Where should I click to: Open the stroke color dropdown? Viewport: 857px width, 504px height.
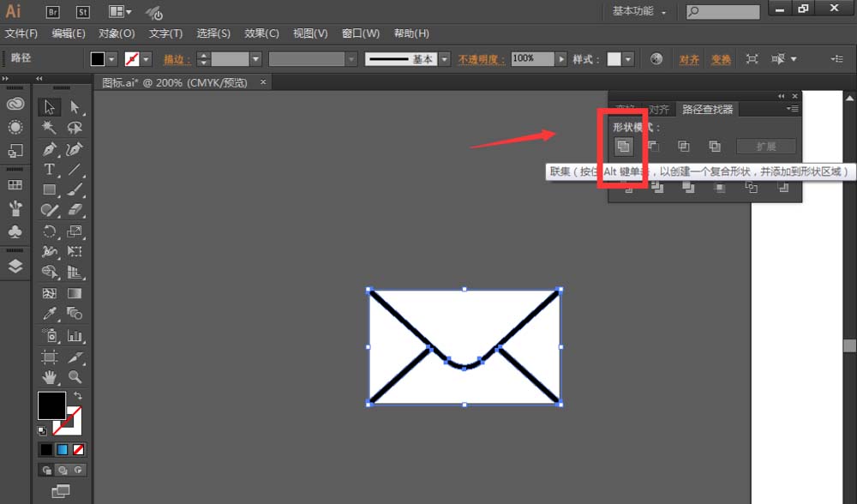[x=146, y=59]
